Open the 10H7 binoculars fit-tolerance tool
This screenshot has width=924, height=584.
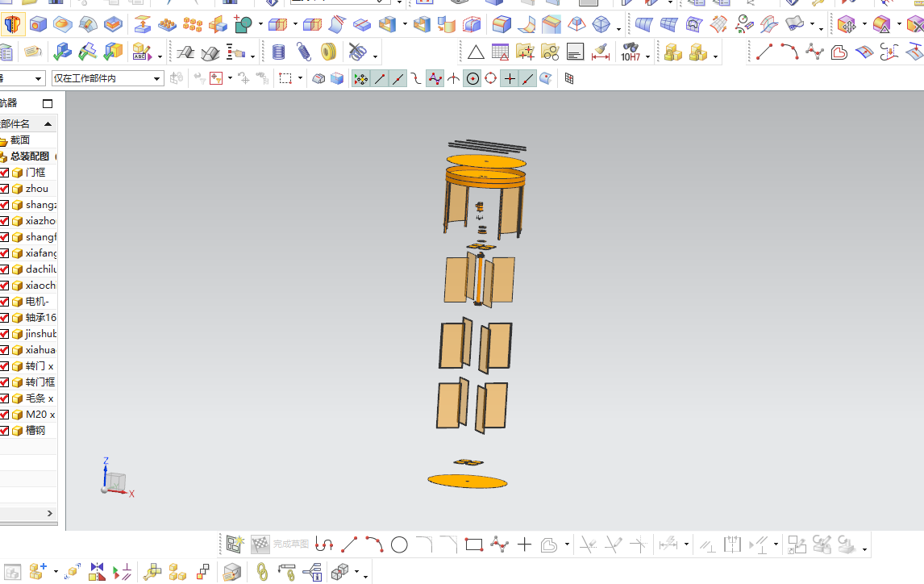[x=631, y=52]
